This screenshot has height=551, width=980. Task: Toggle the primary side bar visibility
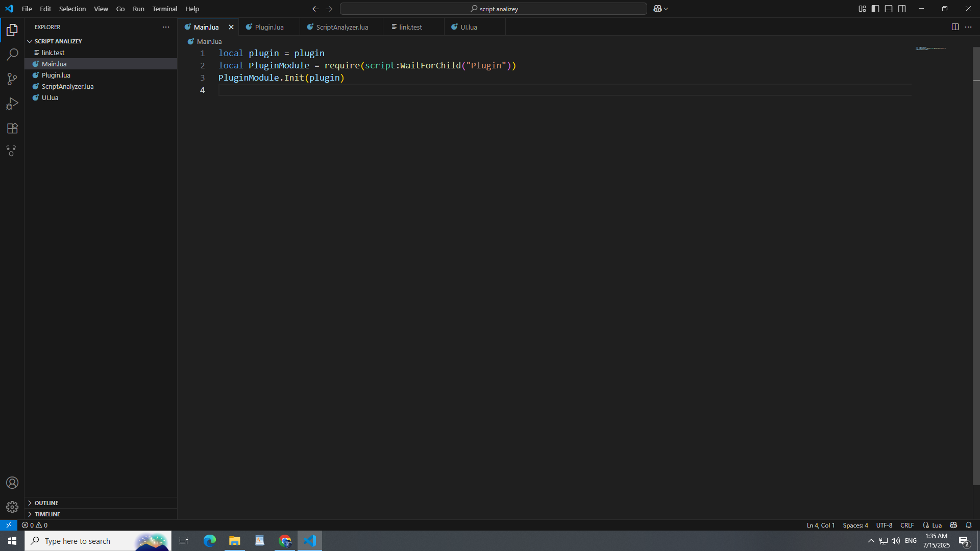click(x=875, y=9)
